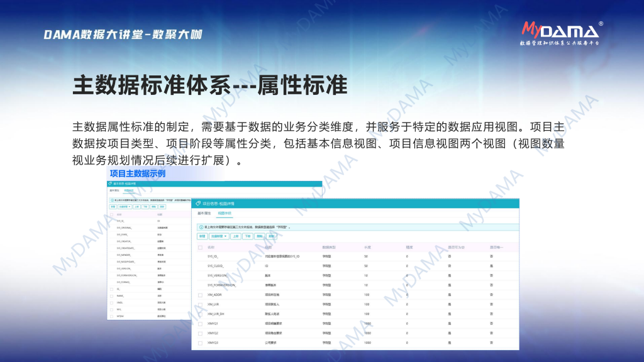Select the 视图字段 tab in front panel
The height and width of the screenshot is (362, 644).
point(225,214)
